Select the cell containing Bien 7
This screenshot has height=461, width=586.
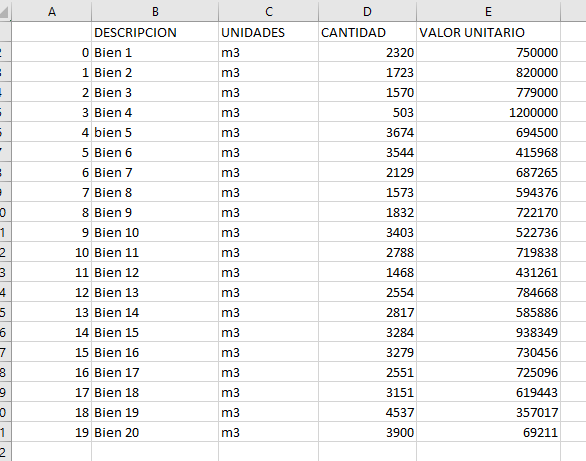pos(155,172)
